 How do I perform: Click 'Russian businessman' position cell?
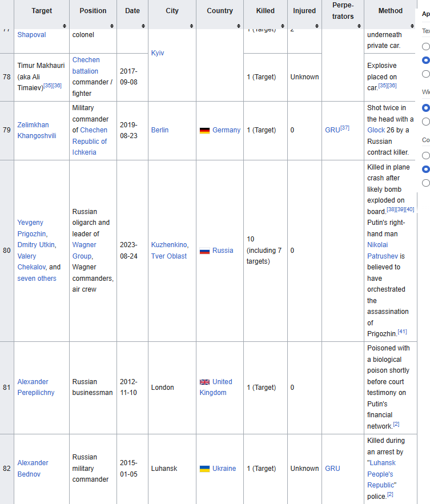(93, 388)
